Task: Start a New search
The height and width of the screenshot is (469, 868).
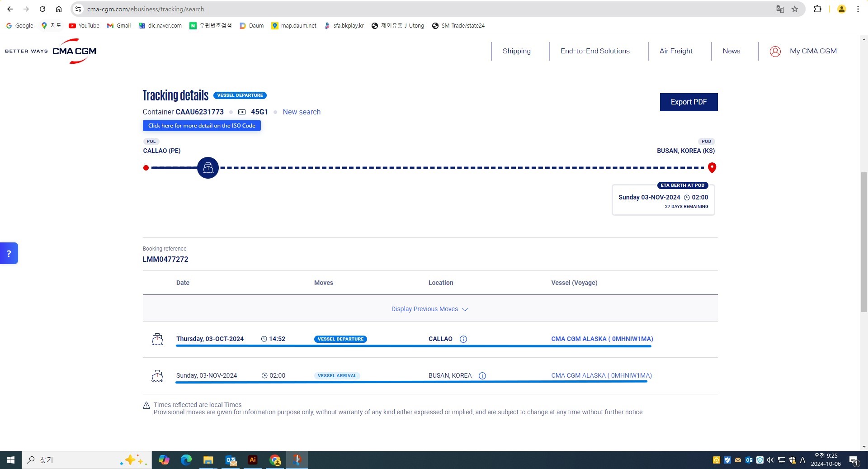Action: click(302, 112)
